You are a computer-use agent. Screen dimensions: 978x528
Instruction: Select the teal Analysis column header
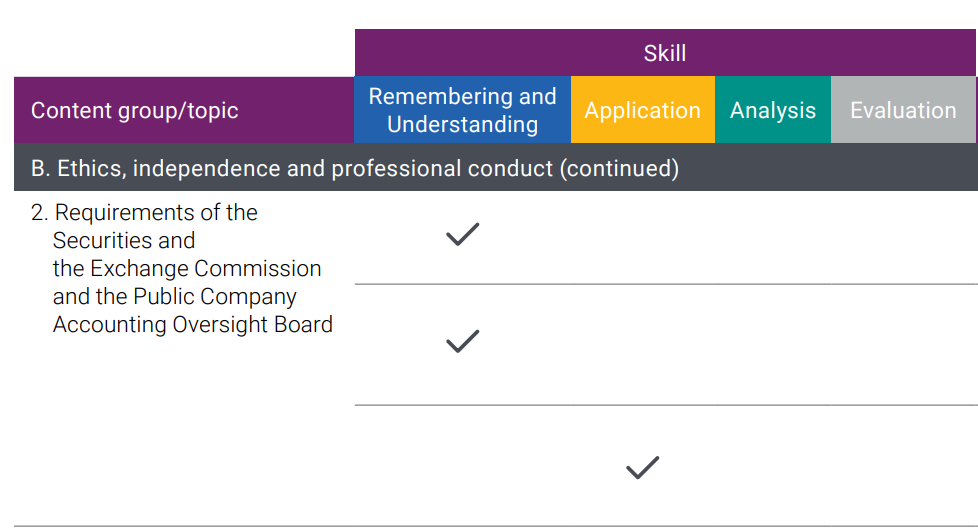click(x=773, y=110)
